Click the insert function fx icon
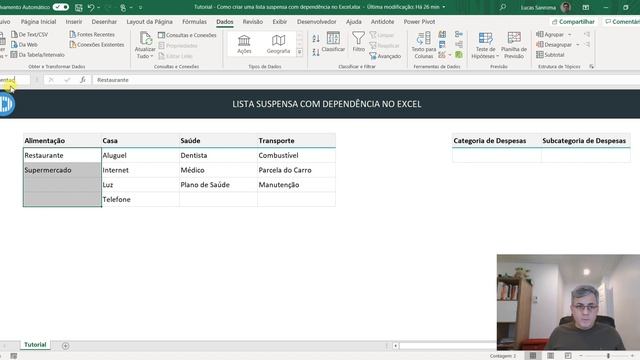640x360 pixels. 83,80
